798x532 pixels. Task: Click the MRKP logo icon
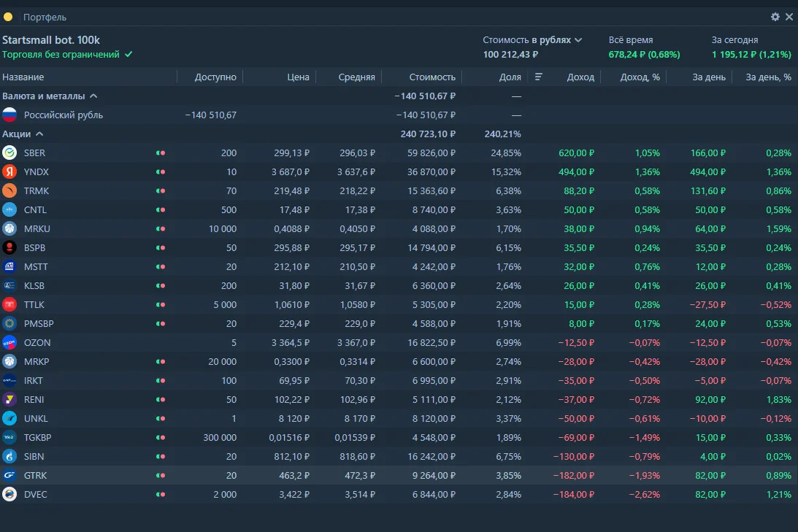pyautogui.click(x=9, y=362)
